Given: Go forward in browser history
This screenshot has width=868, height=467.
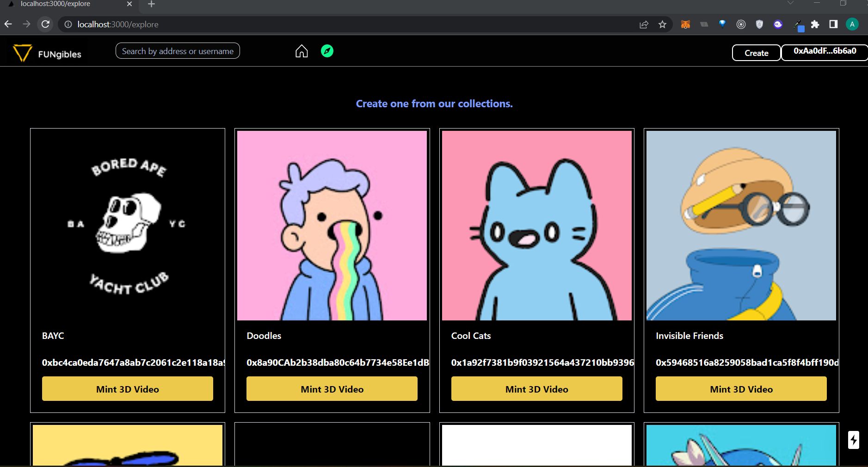Looking at the screenshot, I should pyautogui.click(x=26, y=24).
